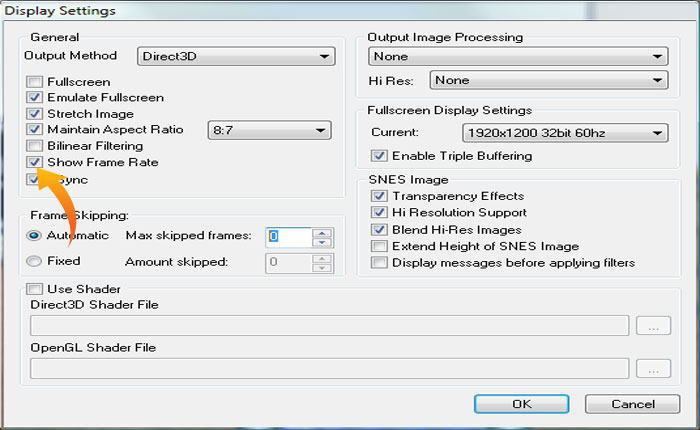Screen dimensions: 700x430
Task: Click the Max skipped frames input field
Action: tap(288, 237)
